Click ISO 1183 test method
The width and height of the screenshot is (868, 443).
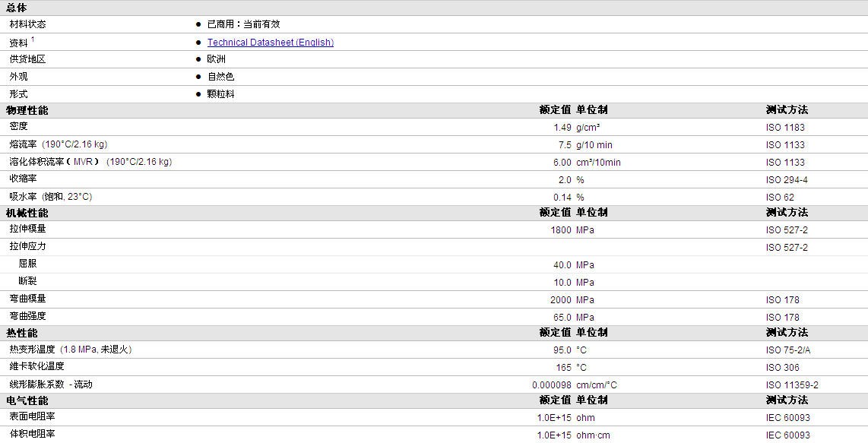coord(785,128)
